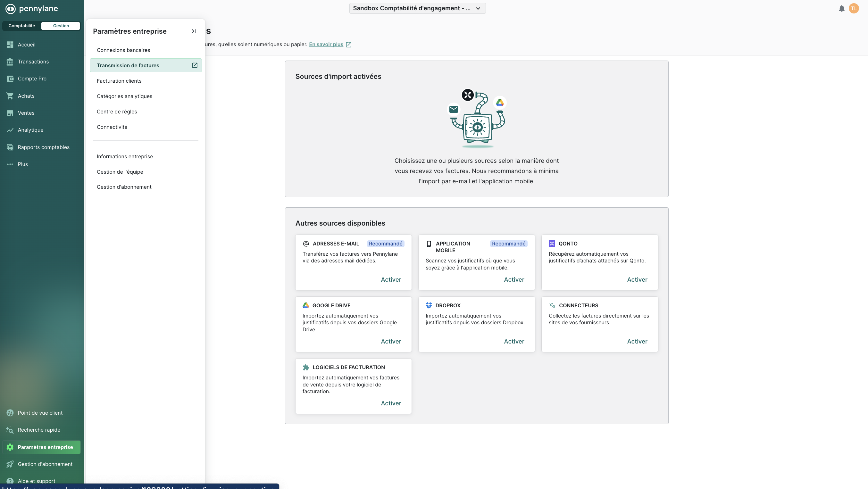Image resolution: width=868 pixels, height=489 pixels.
Task: Switch to the Comptabilité mode tab
Action: click(x=22, y=26)
